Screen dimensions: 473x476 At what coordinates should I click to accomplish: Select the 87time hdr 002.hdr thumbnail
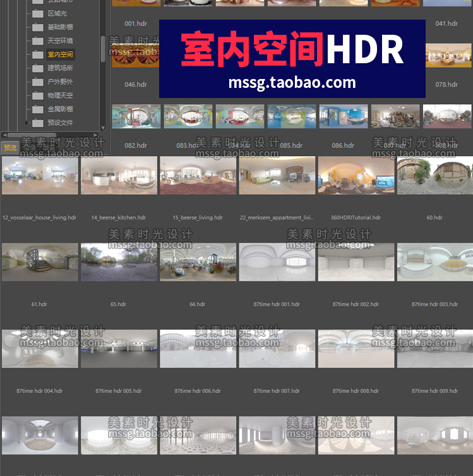(356, 262)
